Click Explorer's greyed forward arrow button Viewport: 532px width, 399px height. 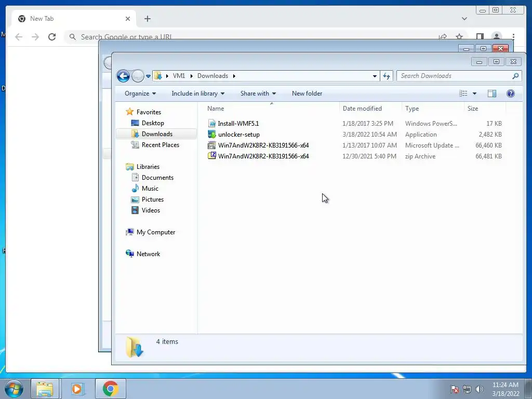tap(137, 76)
